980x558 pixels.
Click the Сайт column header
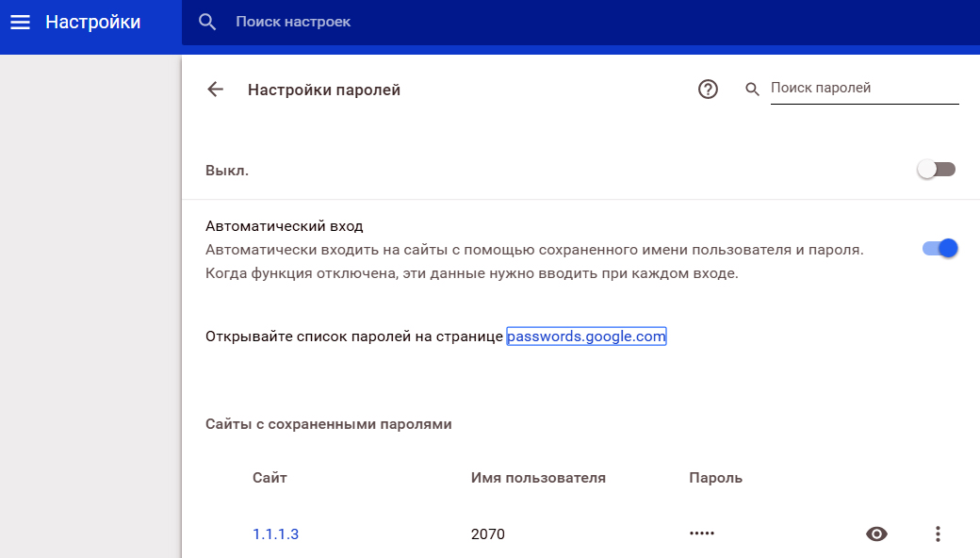(269, 478)
